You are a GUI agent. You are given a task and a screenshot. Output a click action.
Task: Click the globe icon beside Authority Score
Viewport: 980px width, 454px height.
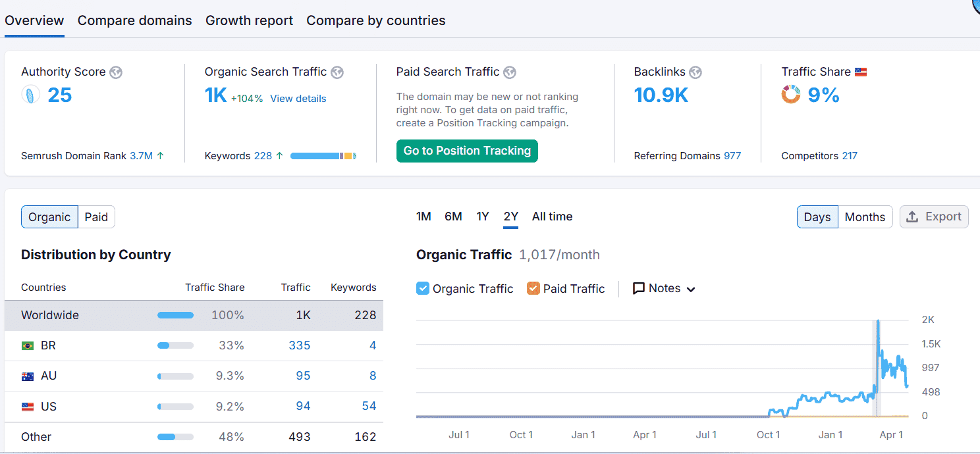coord(116,72)
